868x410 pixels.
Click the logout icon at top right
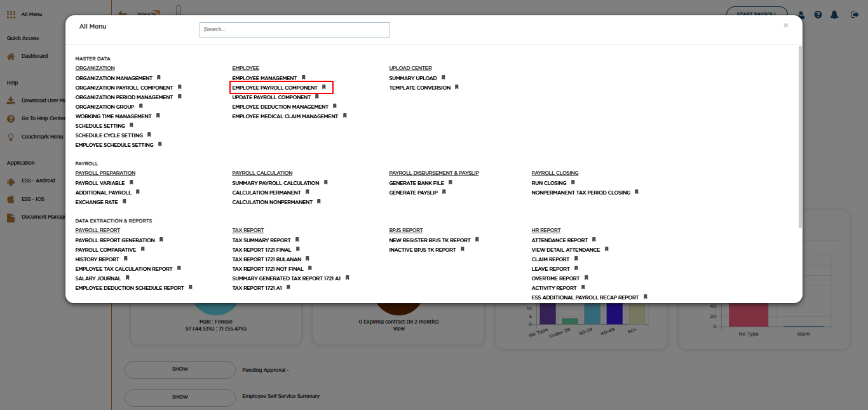pos(855,15)
